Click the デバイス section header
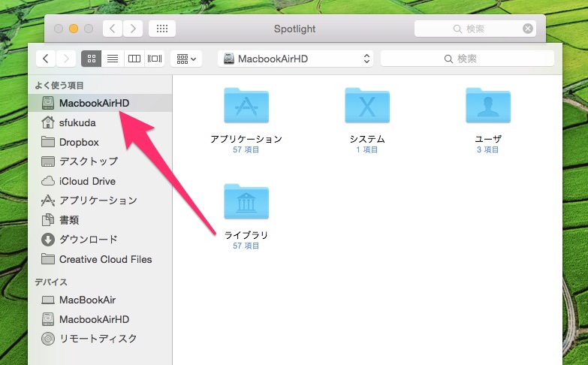The height and width of the screenshot is (365, 588). 51,282
